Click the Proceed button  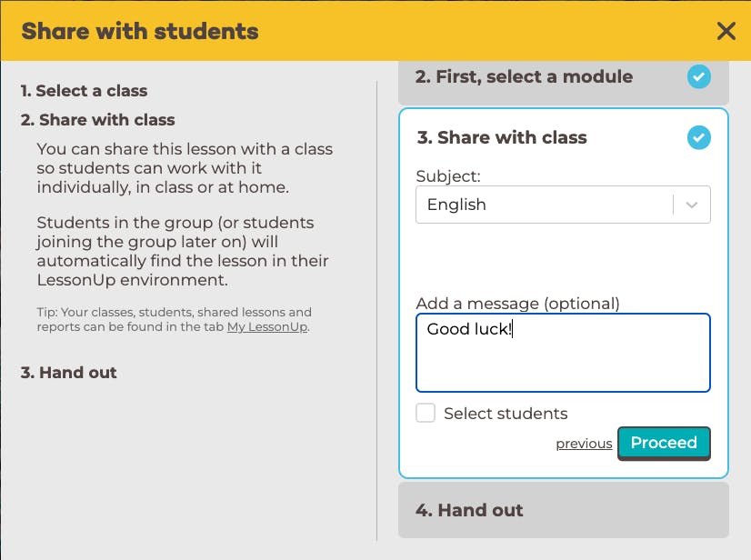[664, 443]
